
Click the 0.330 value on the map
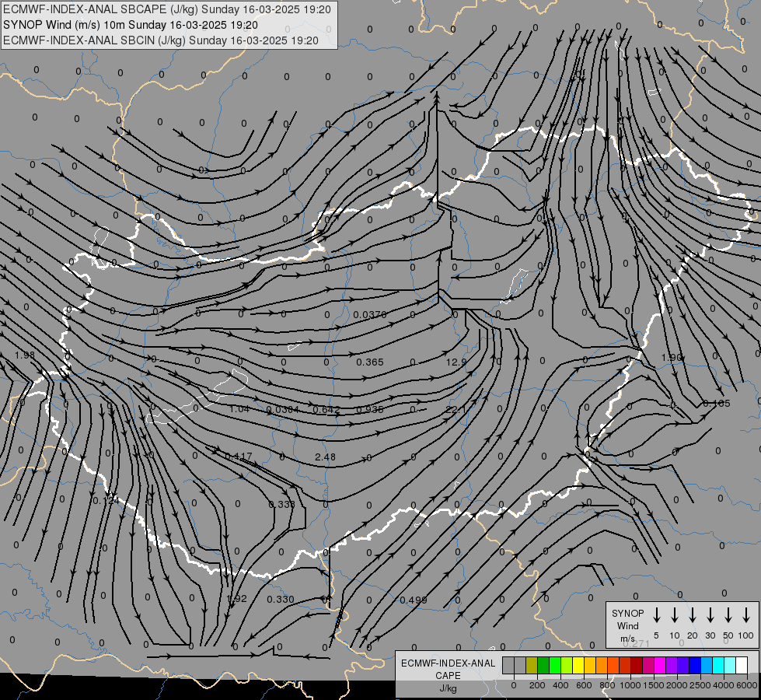tap(281, 600)
